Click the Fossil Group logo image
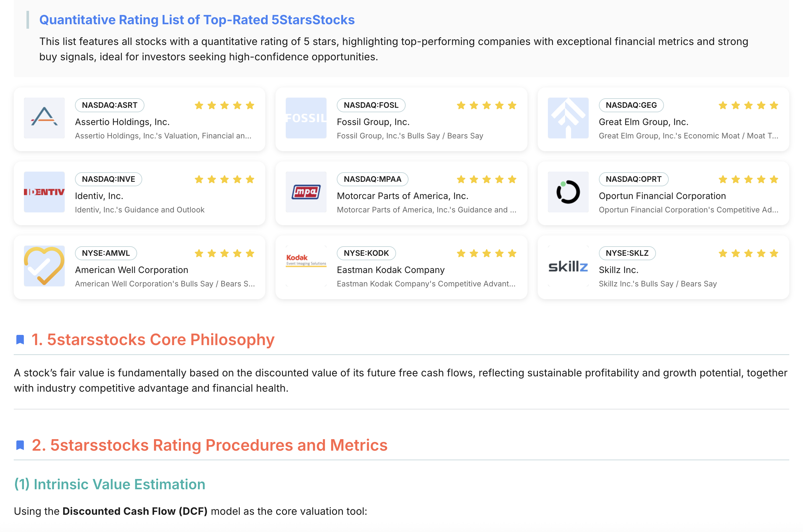 point(306,118)
